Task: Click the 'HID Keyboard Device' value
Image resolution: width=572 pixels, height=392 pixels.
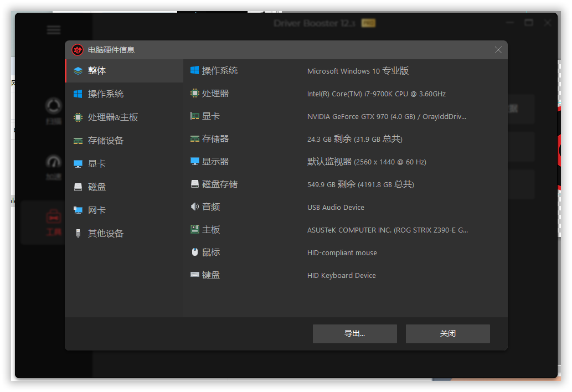Action: tap(342, 275)
